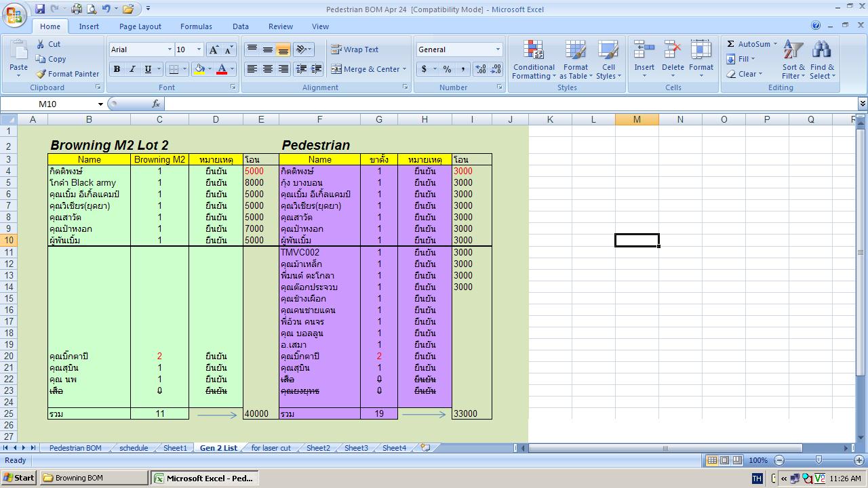Screen dimensions: 868x488
Task: Toggle Wrap Text on selected cell
Action: tap(355, 49)
